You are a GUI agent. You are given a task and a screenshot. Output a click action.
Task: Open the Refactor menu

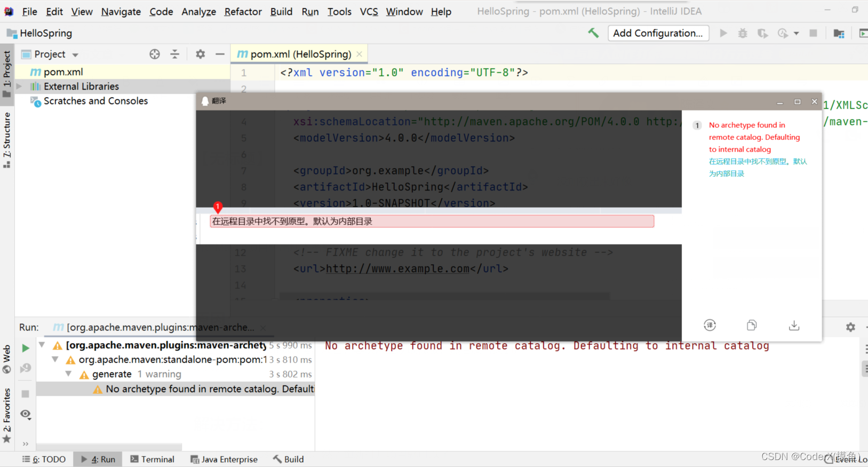[243, 11]
